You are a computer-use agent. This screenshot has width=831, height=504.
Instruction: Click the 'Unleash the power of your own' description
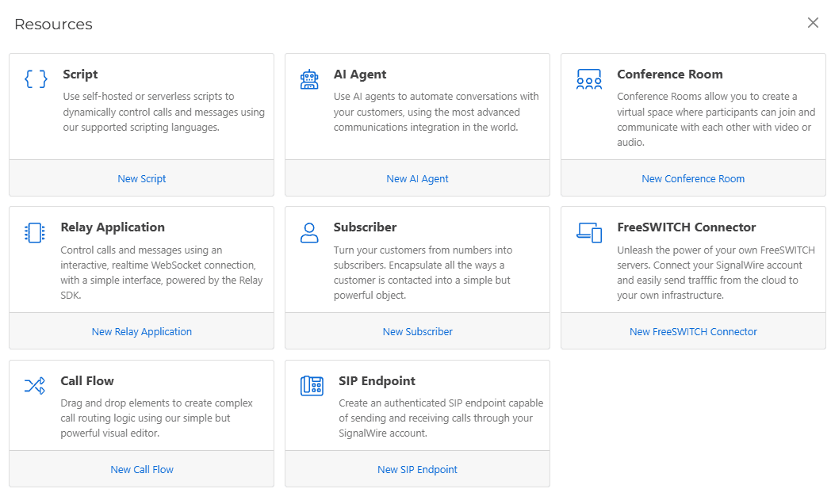pyautogui.click(x=716, y=273)
